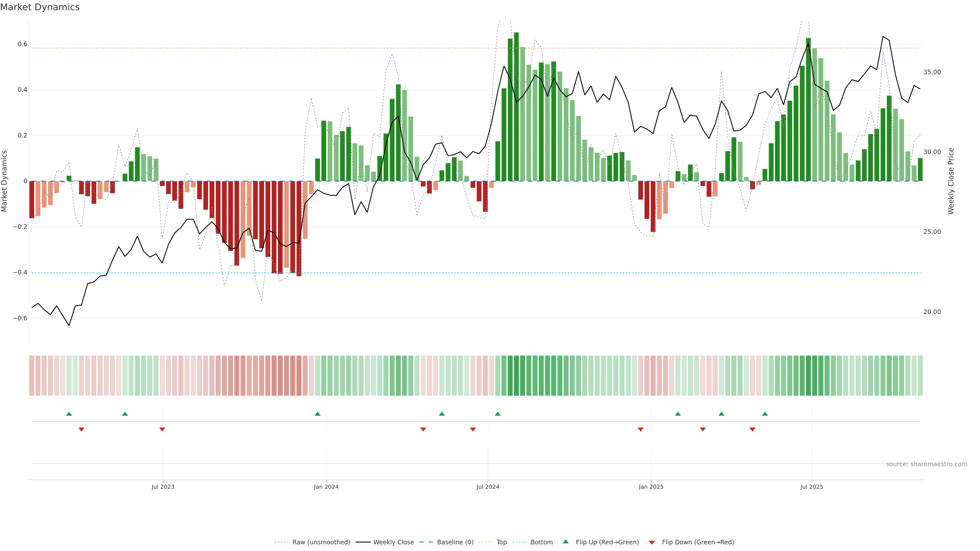The image size is (980, 551).
Task: Toggle the Top legend entry
Action: [501, 542]
